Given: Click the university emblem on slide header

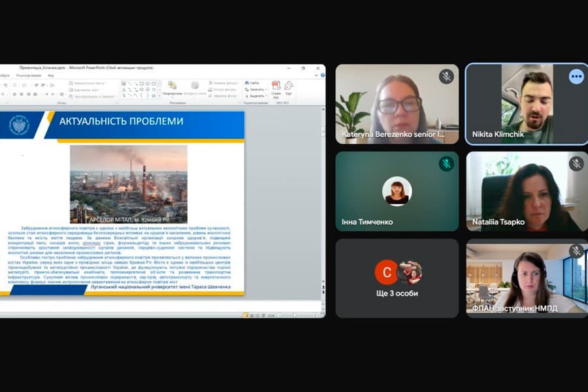Looking at the screenshot, I should [x=19, y=125].
